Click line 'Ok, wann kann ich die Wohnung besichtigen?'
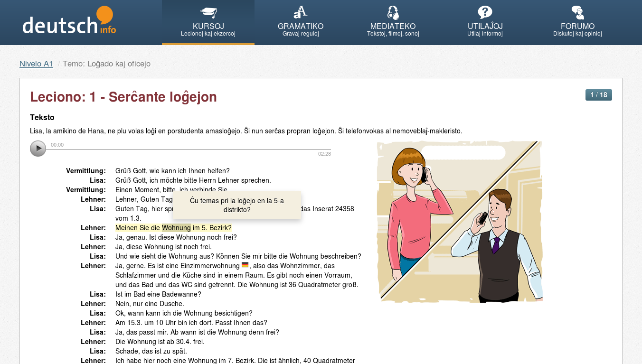This screenshot has height=364, width=642. (x=184, y=313)
